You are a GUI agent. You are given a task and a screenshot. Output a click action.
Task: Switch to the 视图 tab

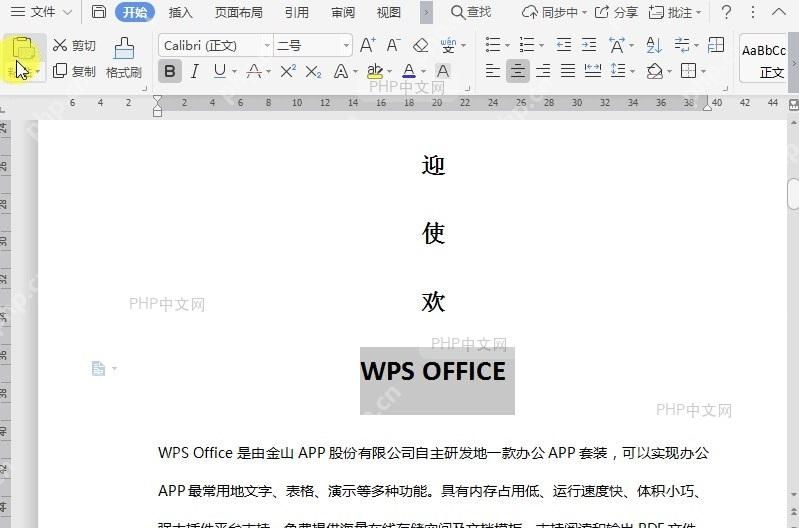pyautogui.click(x=389, y=12)
